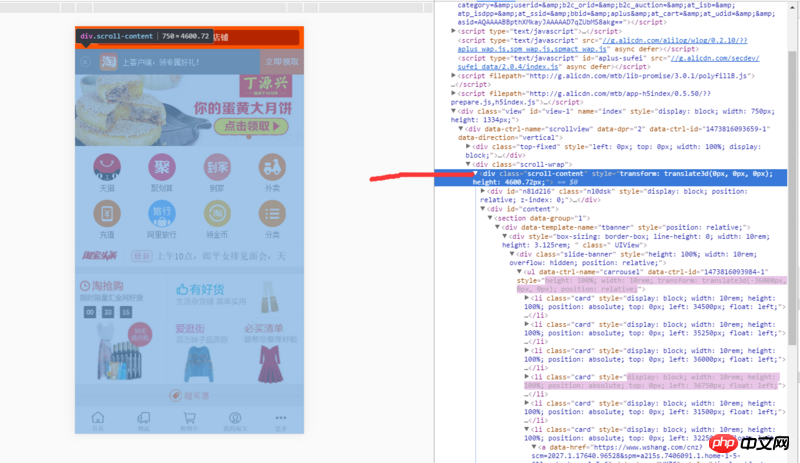
Task: Tap the 上午10点 headline news text
Action: tap(220, 256)
